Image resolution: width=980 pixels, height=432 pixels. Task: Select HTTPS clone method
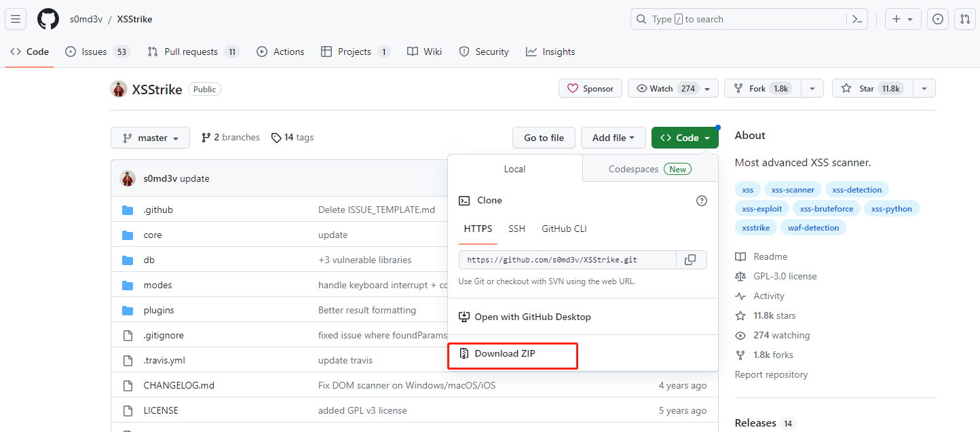point(478,229)
